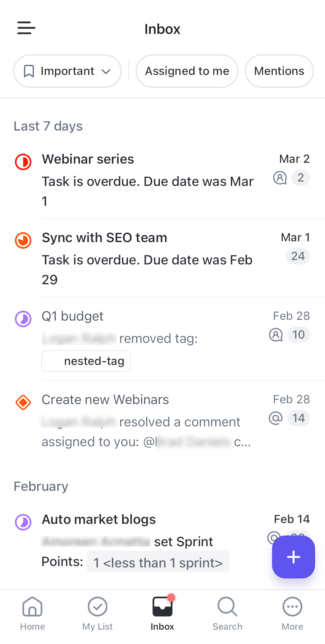Open the Webinar series task
Image resolution: width=325 pixels, height=644 pixels.
[x=88, y=159]
